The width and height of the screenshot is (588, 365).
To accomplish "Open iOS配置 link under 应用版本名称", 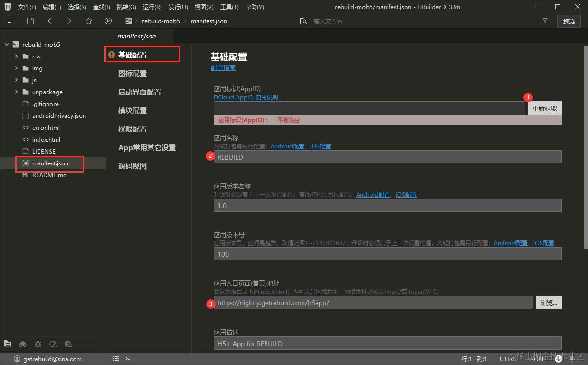I will click(406, 195).
